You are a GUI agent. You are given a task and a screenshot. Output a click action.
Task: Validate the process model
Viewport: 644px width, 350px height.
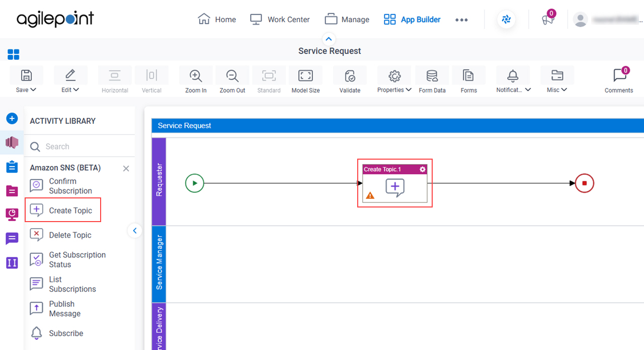(350, 76)
